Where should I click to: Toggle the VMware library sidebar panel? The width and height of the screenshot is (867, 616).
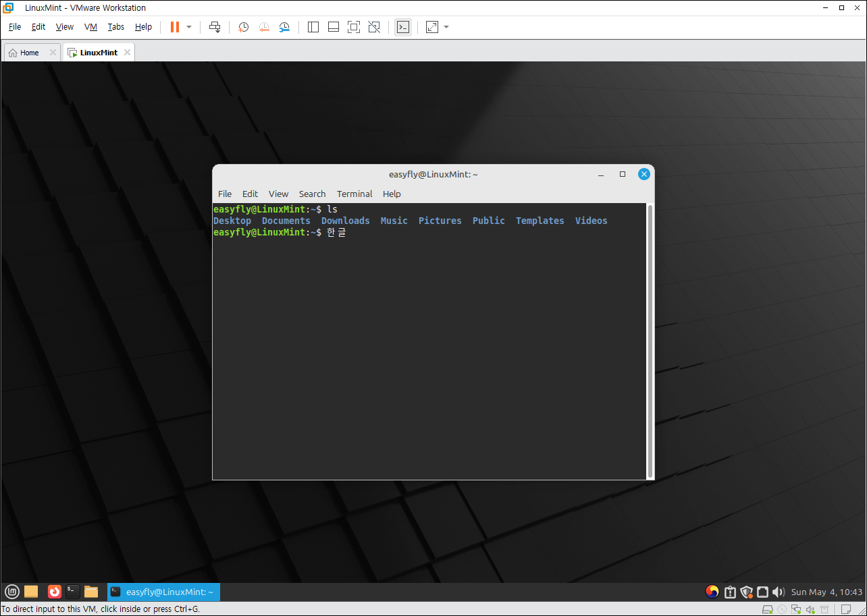[x=313, y=27]
